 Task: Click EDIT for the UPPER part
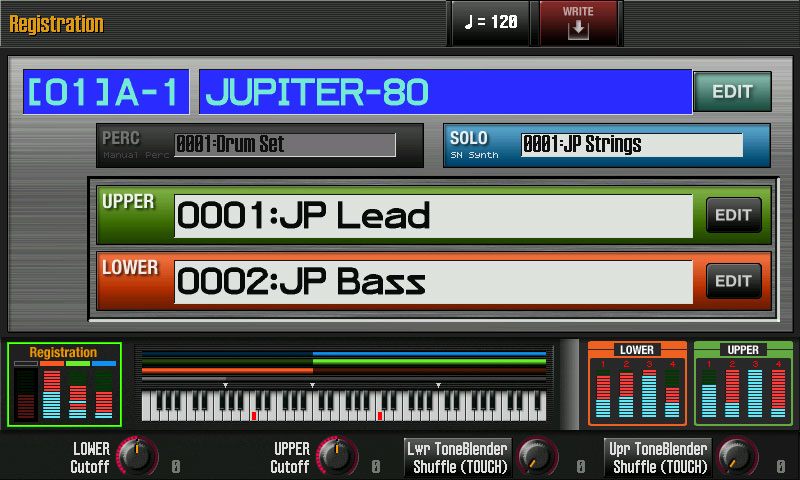[x=734, y=215]
